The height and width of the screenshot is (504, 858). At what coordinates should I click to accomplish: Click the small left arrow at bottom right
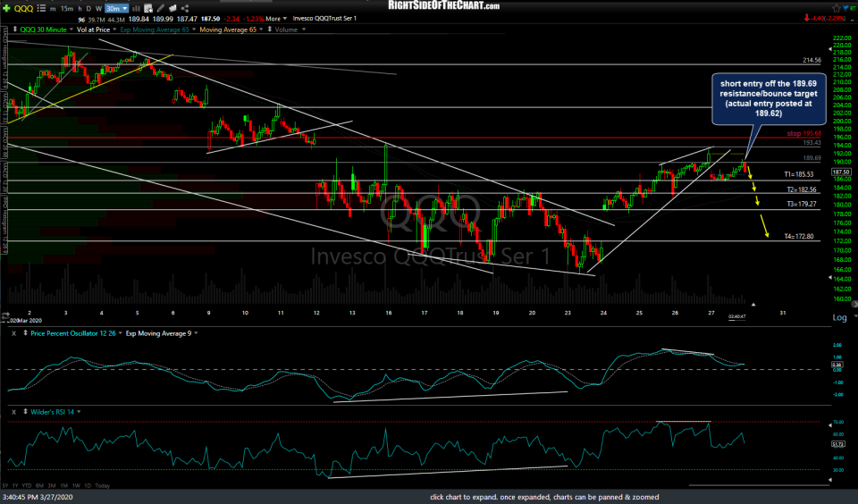pos(830,480)
